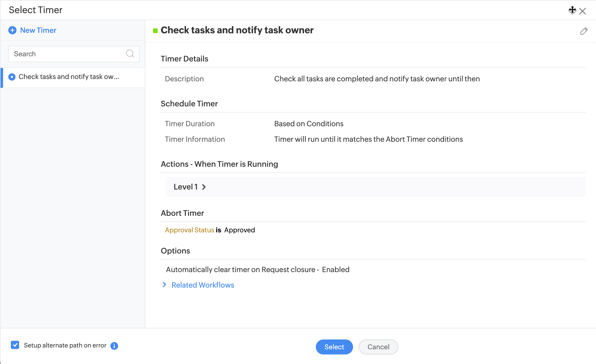The width and height of the screenshot is (596, 364).
Task: Expand the Level 1 actions chevron
Action: [x=204, y=187]
